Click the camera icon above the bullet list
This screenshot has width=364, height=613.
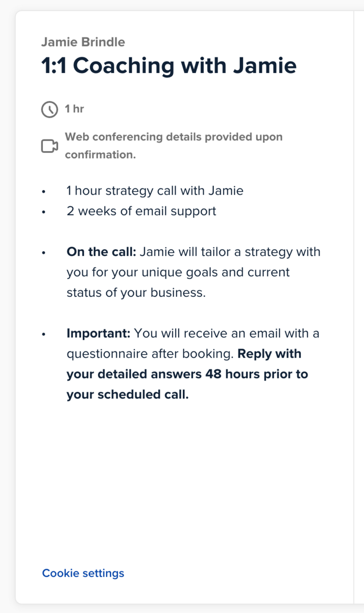pos(48,146)
